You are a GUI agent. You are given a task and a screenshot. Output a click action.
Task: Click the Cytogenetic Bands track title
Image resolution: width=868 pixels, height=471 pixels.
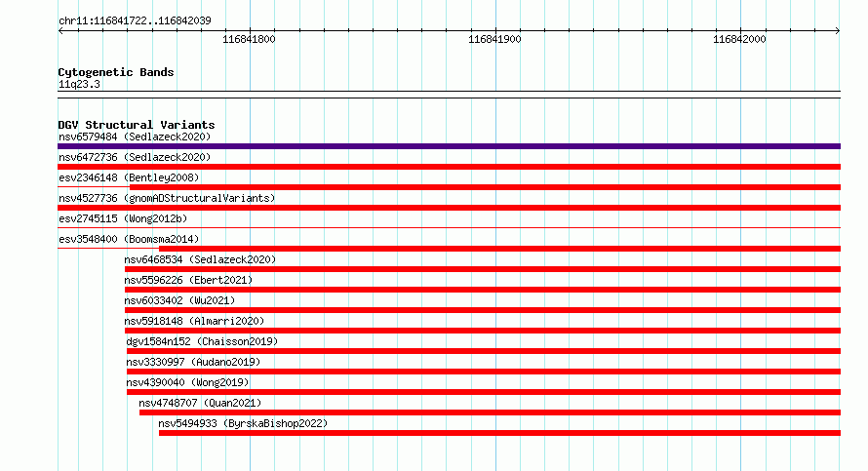pos(116,72)
